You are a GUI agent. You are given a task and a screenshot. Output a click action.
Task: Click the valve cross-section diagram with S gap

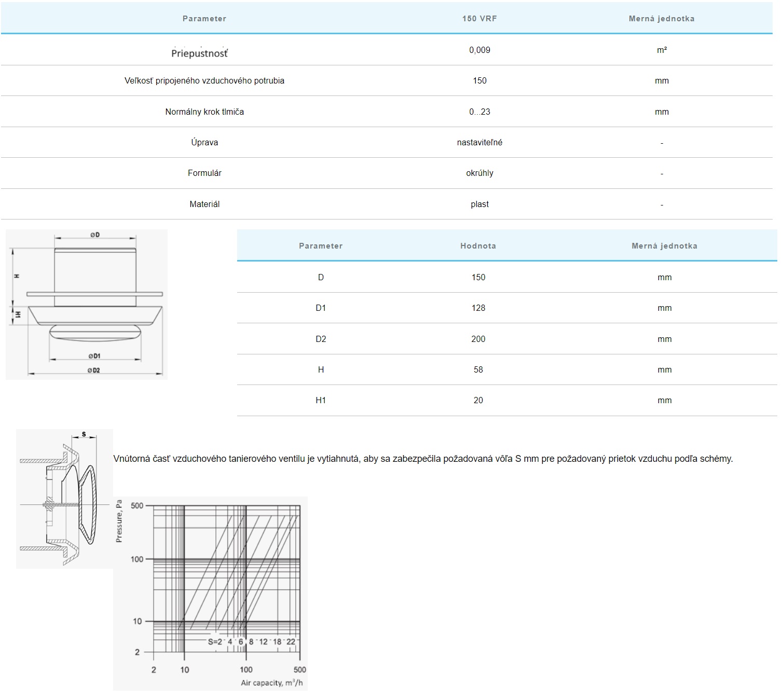point(64,498)
